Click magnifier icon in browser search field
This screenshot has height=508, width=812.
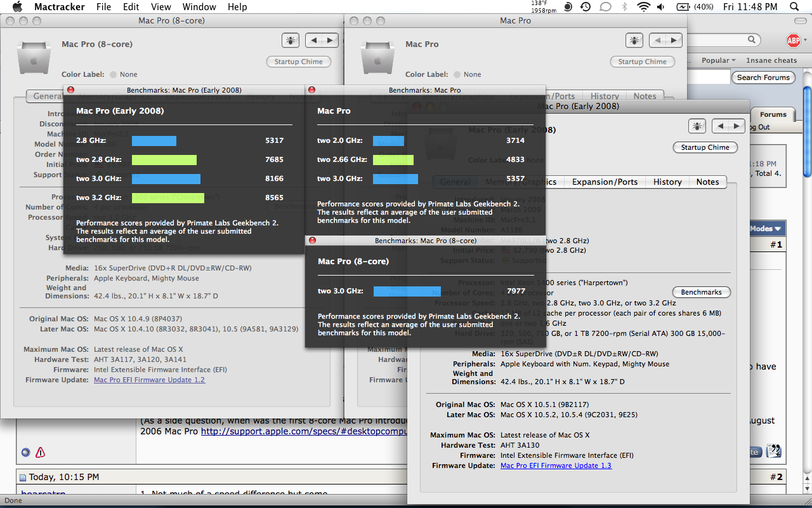[x=752, y=39]
